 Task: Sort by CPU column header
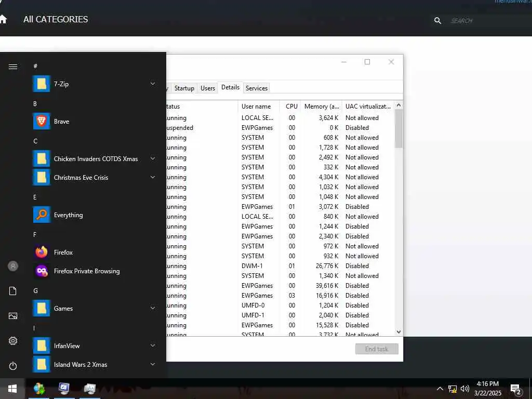(290, 106)
